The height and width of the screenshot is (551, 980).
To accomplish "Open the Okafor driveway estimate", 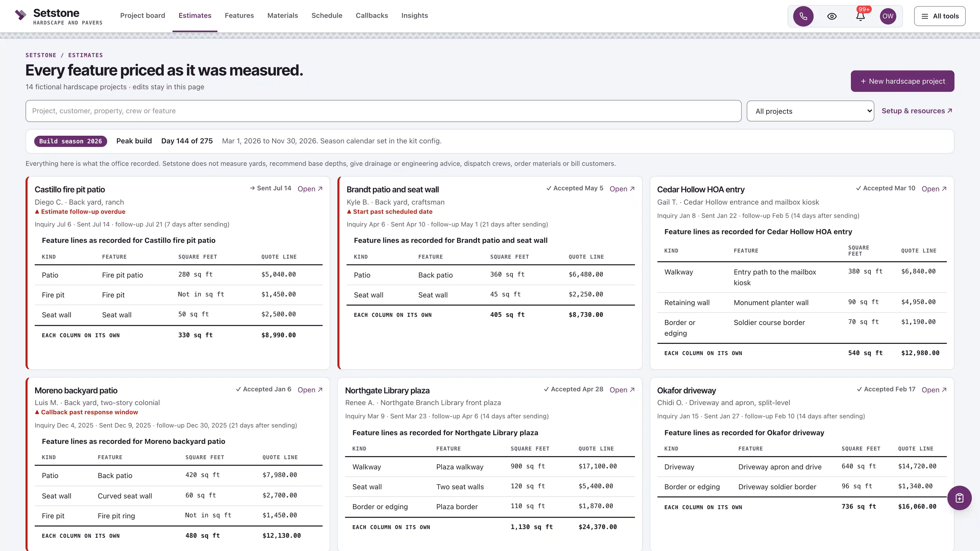I will point(934,390).
